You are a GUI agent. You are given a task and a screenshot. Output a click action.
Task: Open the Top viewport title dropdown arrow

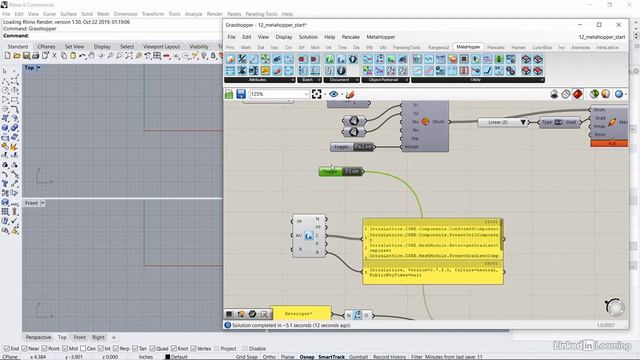tap(39, 68)
